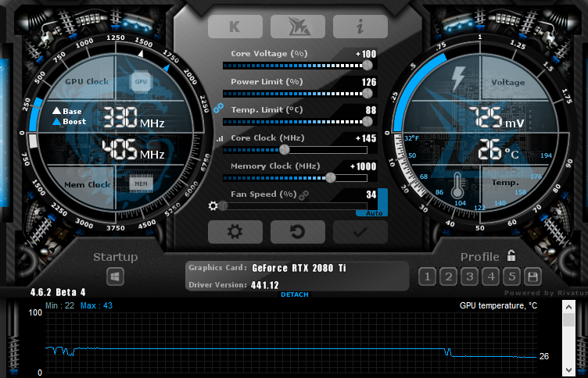The image size is (588, 378).
Task: Toggle the Windows Startup icon
Action: pyautogui.click(x=115, y=276)
